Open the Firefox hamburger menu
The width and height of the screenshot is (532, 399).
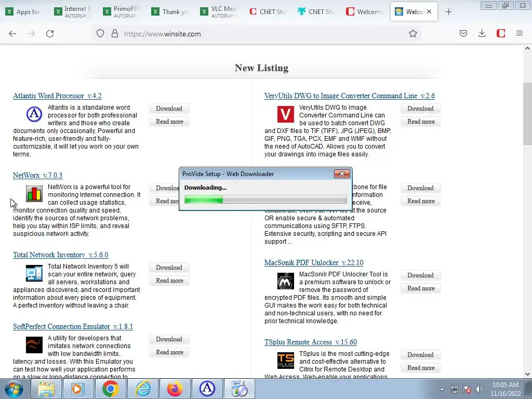(520, 34)
